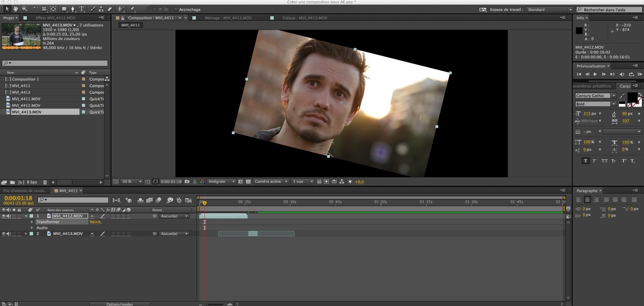This screenshot has width=644, height=306.
Task: Hide the MVI_4412.MOV layer visibility eye
Action: [4, 216]
